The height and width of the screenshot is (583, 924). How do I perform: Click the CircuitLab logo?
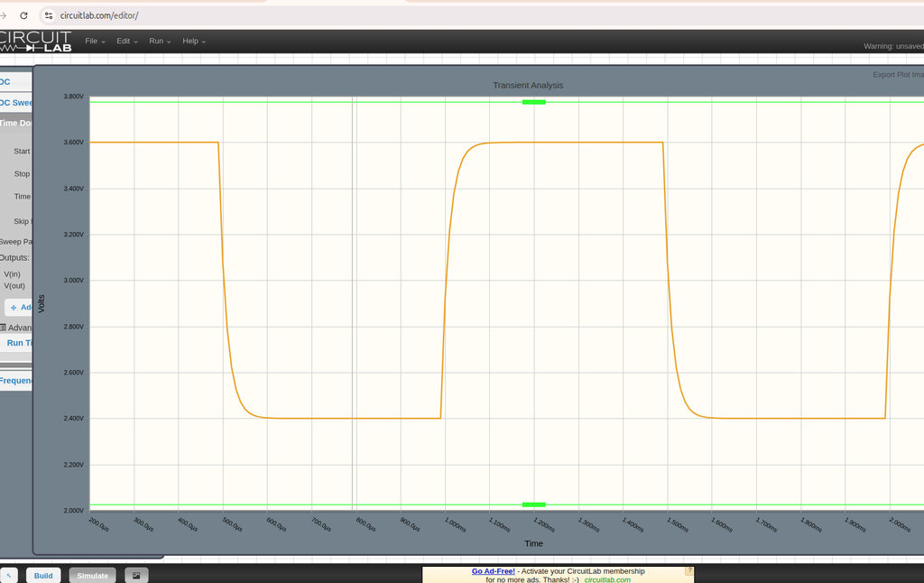pos(35,42)
